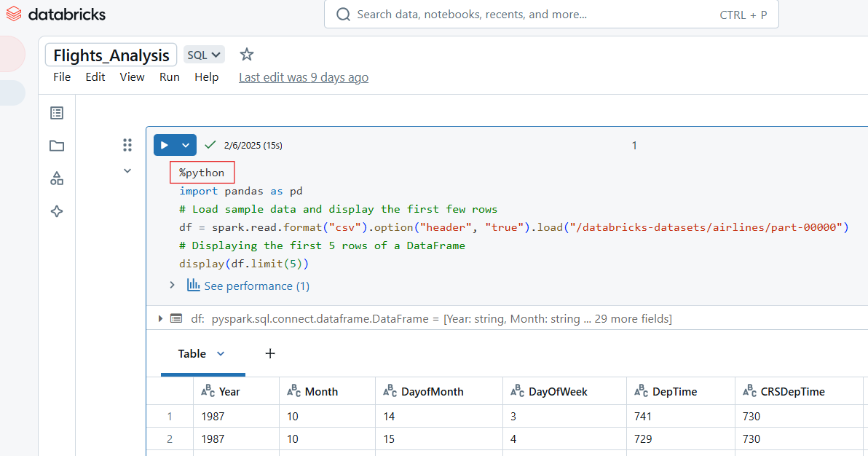Open the run options dropdown arrow
Image resolution: width=868 pixels, height=456 pixels.
[x=186, y=145]
